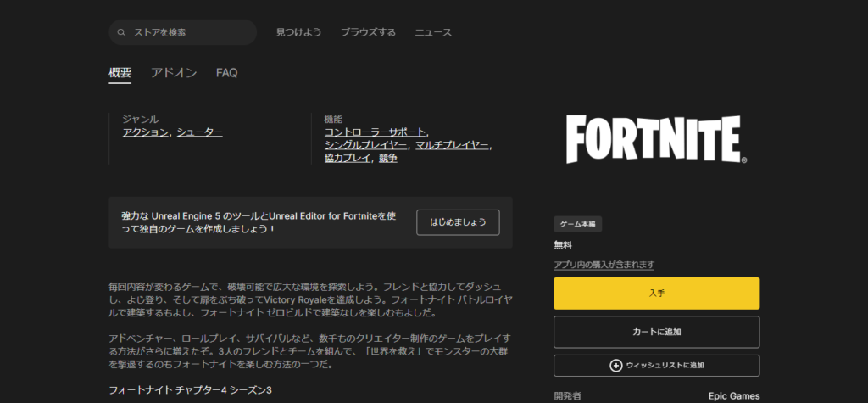Open the シューター genre link

pos(200,132)
